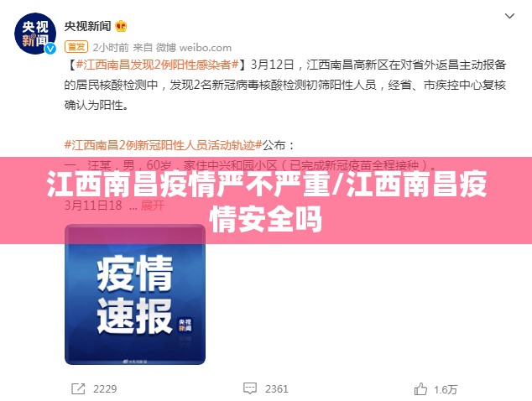
Task: Open the 央视新闻 account name link
Action: [88, 26]
